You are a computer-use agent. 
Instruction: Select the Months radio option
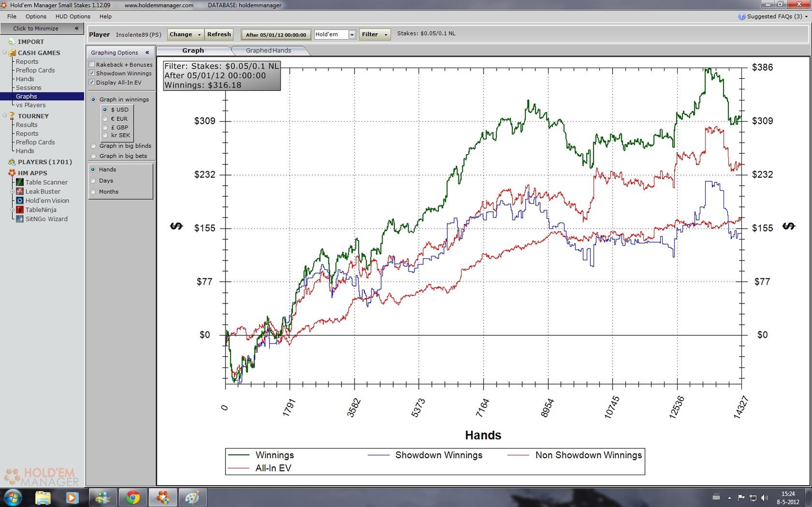pyautogui.click(x=93, y=192)
